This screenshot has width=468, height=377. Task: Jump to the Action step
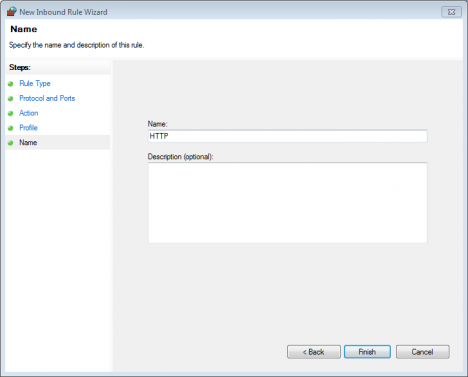tap(29, 113)
